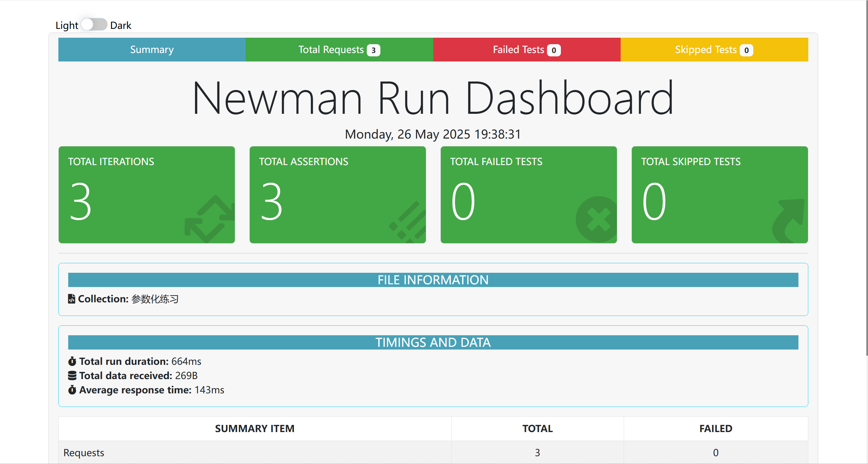Toggle the Light/Dark theme switch
Screen dimensions: 868x464
pyautogui.click(x=94, y=25)
